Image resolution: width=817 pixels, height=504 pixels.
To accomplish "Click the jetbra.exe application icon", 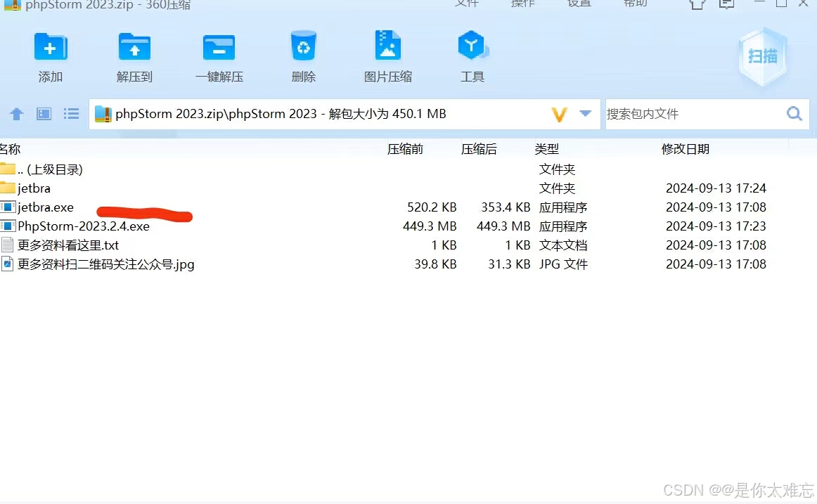I will [8, 207].
